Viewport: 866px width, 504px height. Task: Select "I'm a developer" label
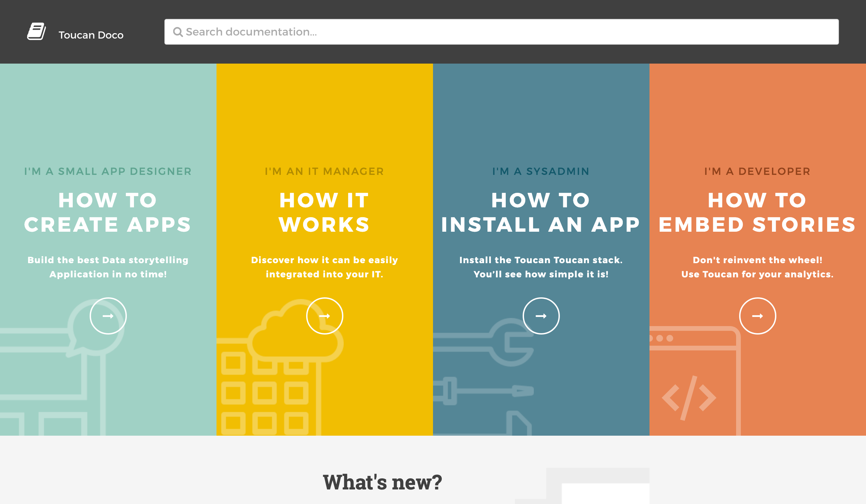[757, 171]
